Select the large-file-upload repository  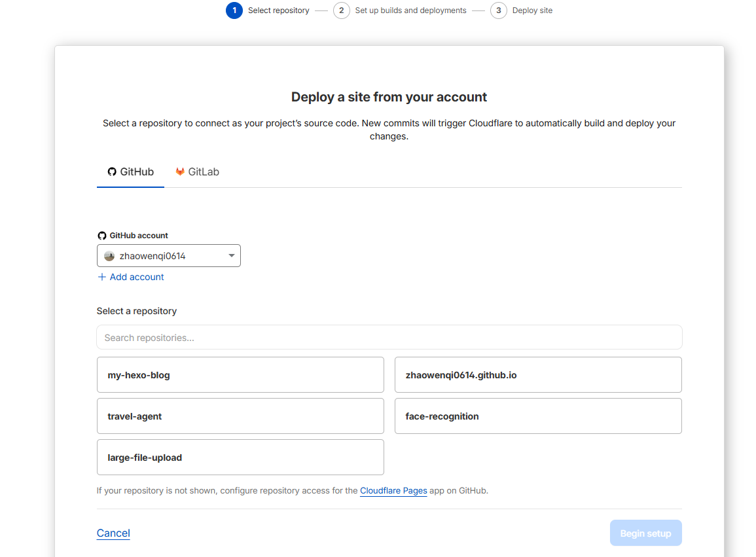click(240, 457)
